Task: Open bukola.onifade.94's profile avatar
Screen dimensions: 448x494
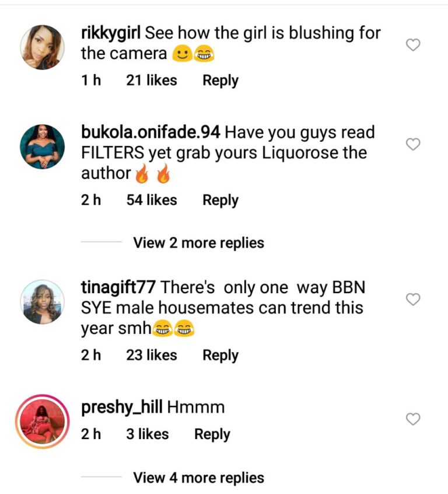Action: pos(42,147)
